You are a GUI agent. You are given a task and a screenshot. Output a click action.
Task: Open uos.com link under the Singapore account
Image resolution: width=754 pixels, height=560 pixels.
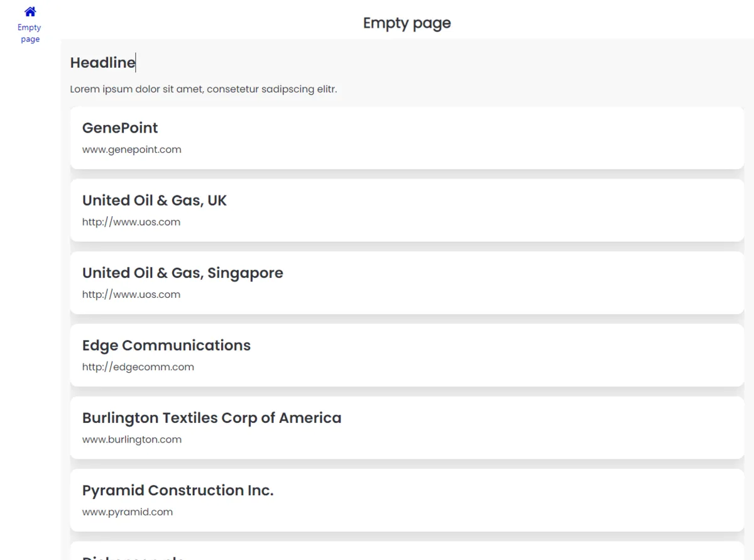[x=131, y=294]
